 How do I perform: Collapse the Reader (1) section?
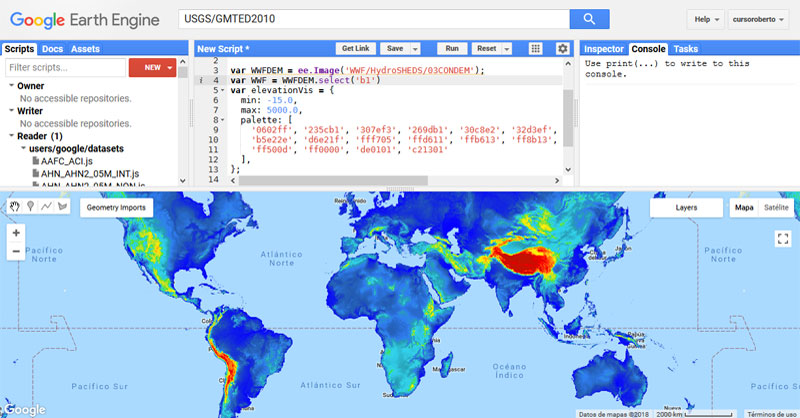11,135
